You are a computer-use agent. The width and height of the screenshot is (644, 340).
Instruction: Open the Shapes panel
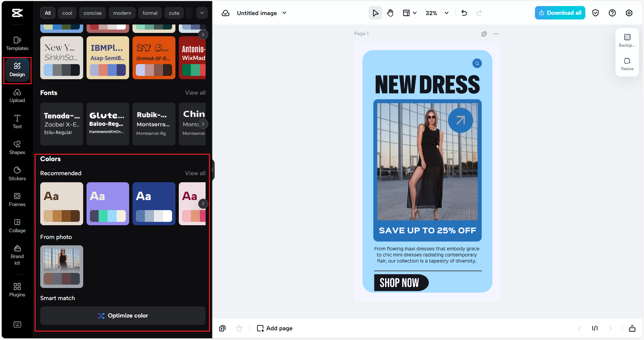tap(17, 148)
